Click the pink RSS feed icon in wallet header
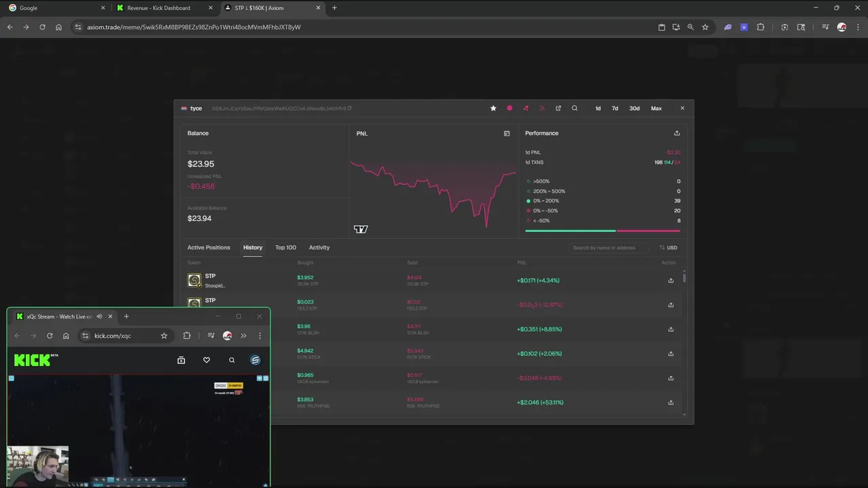 point(542,108)
